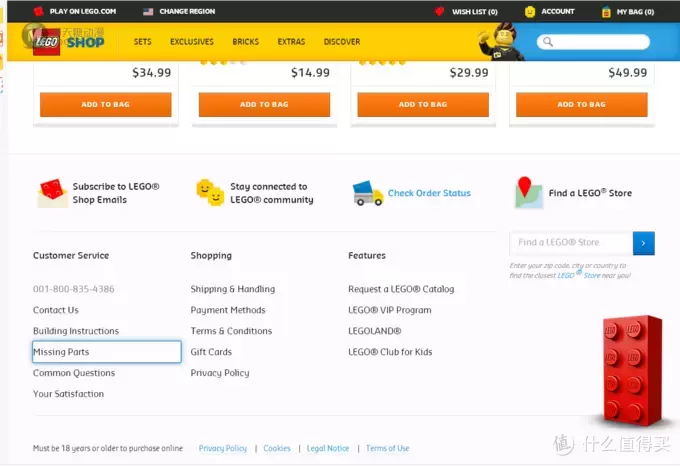This screenshot has width=680, height=466.
Task: Click Cookies link in the bottom bar
Action: (x=277, y=448)
